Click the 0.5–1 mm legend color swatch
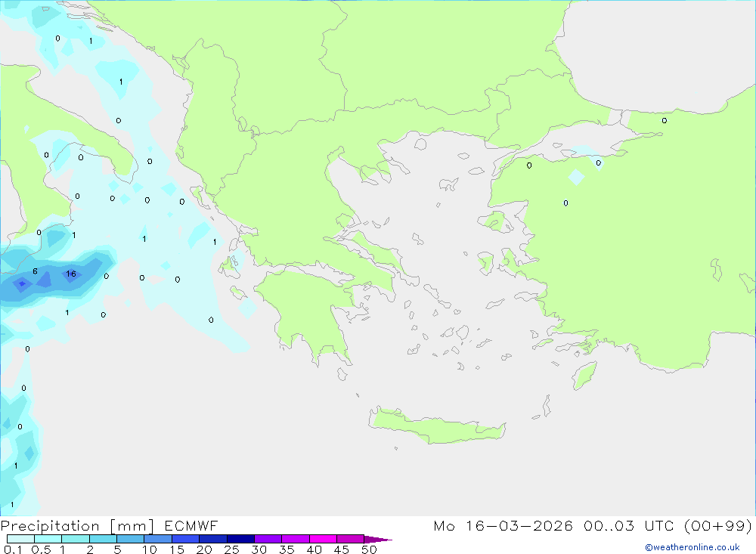 tap(48, 539)
